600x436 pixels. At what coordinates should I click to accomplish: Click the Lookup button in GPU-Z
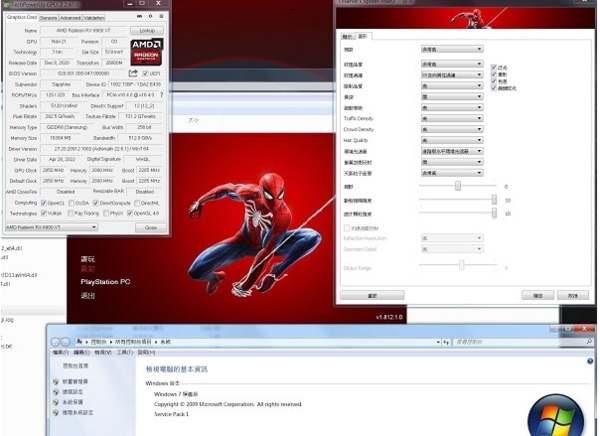(x=147, y=31)
